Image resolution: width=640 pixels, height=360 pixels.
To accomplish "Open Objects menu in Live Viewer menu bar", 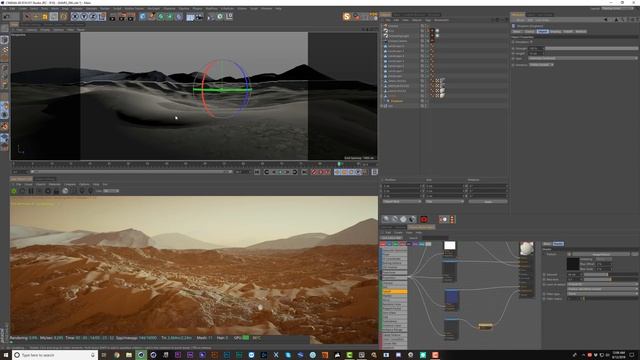I will coord(41,184).
